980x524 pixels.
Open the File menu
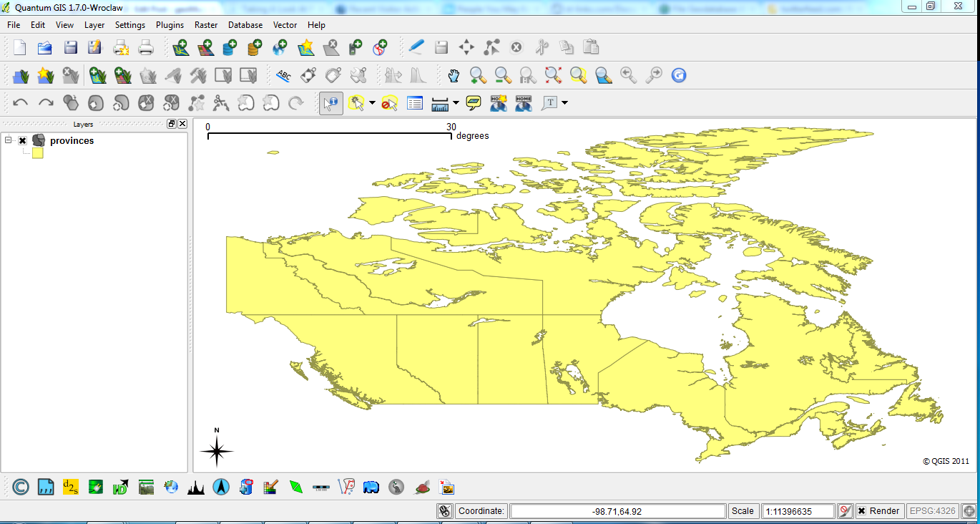tap(14, 24)
